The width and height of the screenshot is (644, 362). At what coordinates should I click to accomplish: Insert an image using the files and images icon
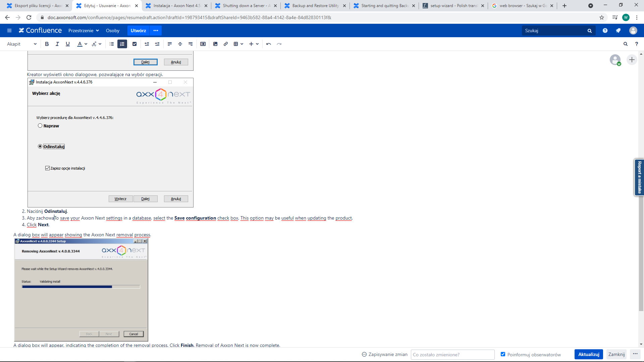click(215, 44)
